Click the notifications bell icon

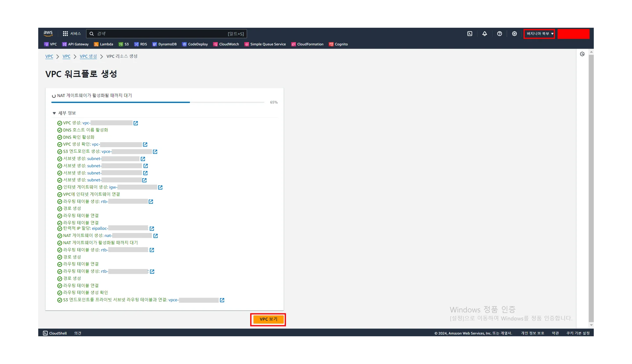click(x=485, y=34)
